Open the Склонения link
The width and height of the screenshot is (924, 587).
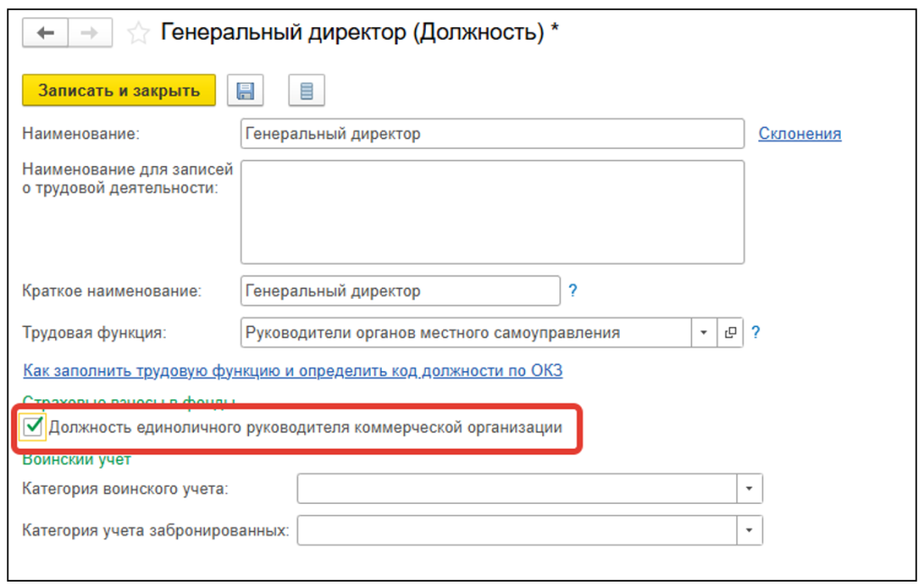(799, 134)
